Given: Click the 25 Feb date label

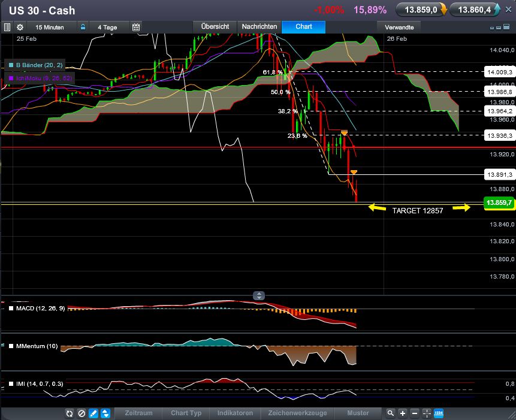Looking at the screenshot, I should point(26,39).
